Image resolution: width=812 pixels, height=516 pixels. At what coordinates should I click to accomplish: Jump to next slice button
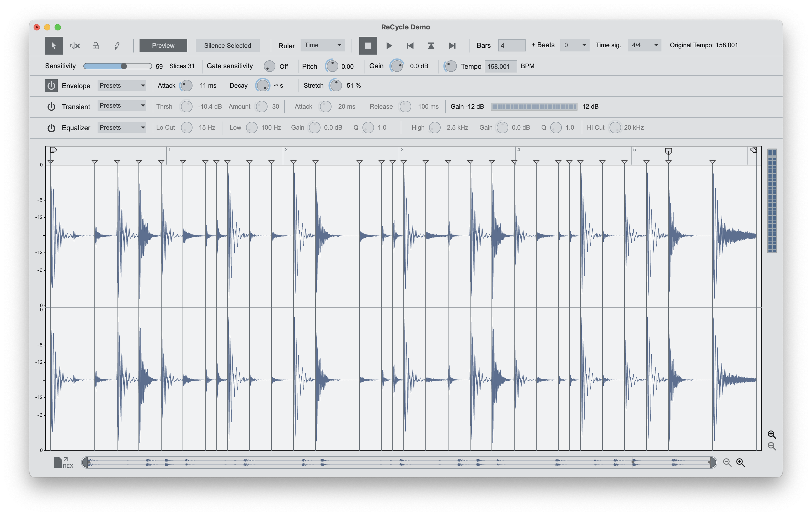click(x=452, y=46)
